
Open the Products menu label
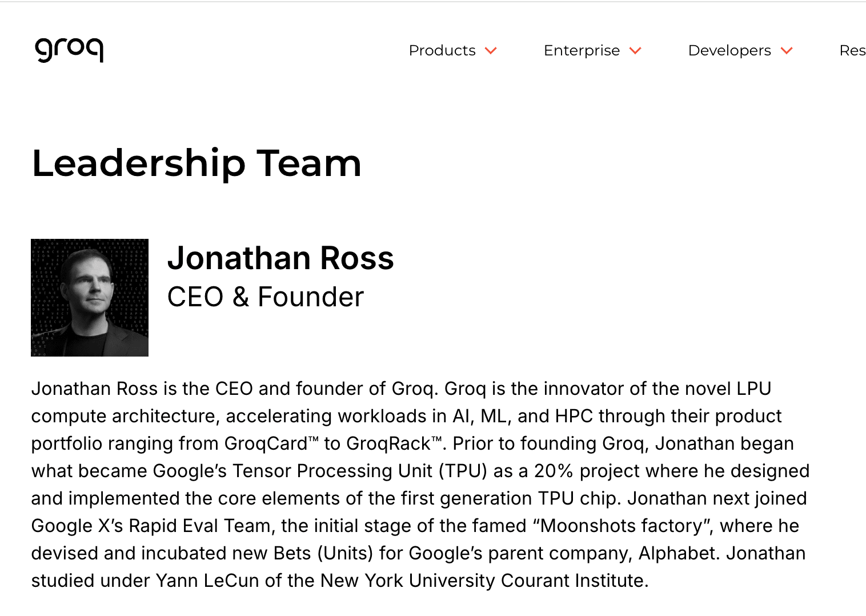click(x=442, y=51)
